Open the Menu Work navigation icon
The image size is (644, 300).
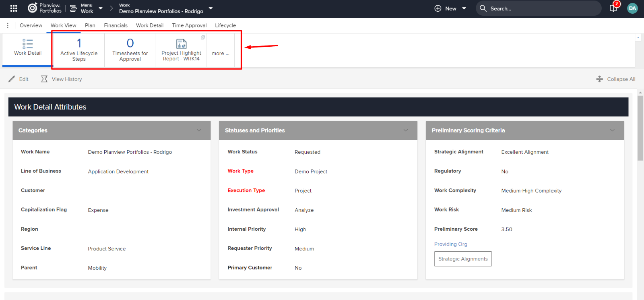click(73, 8)
